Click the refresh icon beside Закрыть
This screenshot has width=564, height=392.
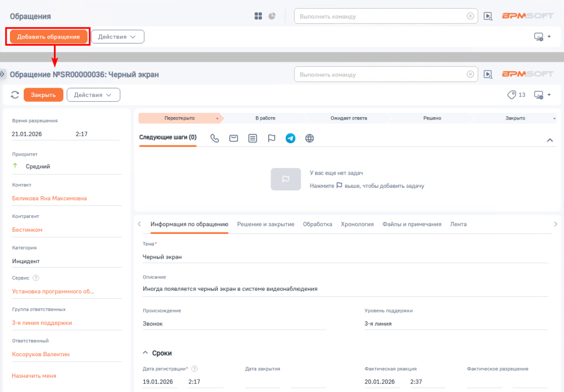pos(15,95)
